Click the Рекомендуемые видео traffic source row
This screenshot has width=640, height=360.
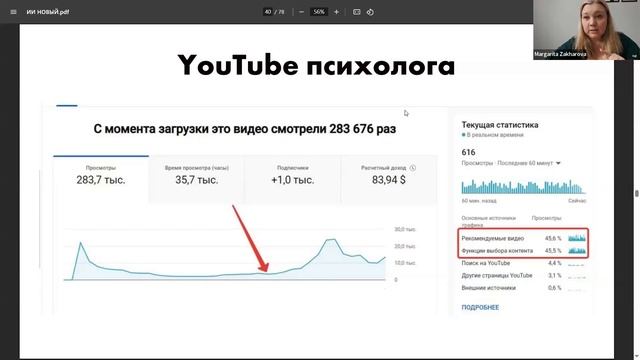point(523,238)
